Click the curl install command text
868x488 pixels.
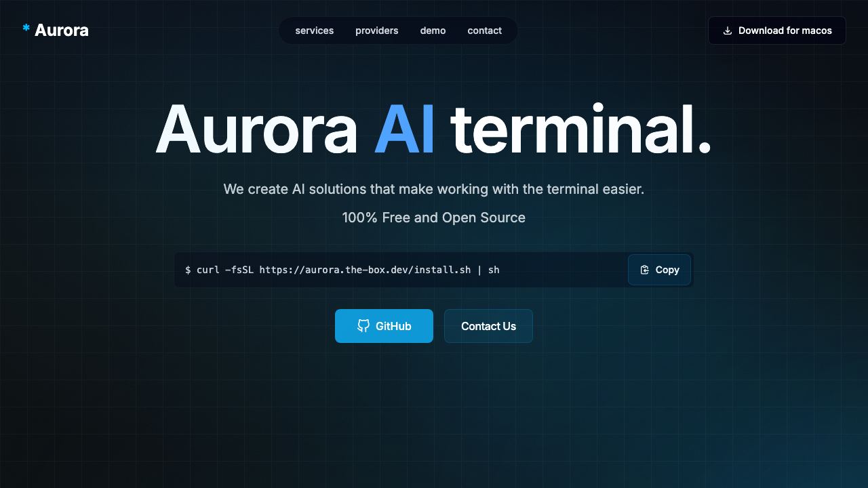[x=342, y=270]
